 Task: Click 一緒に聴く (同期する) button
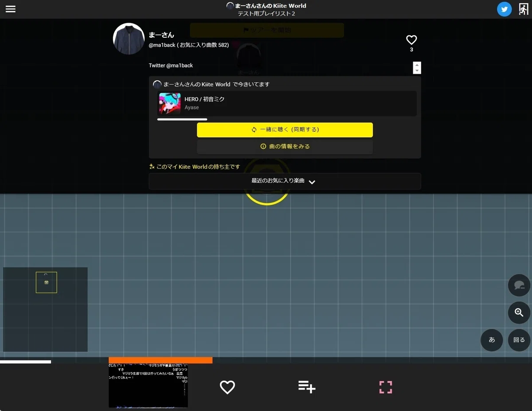pyautogui.click(x=285, y=130)
